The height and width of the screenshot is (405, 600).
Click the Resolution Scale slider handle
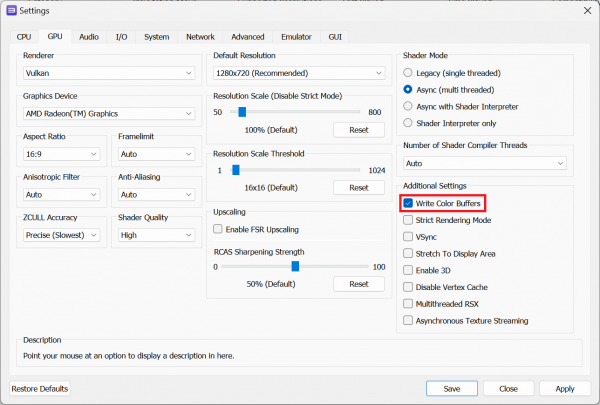pos(243,112)
